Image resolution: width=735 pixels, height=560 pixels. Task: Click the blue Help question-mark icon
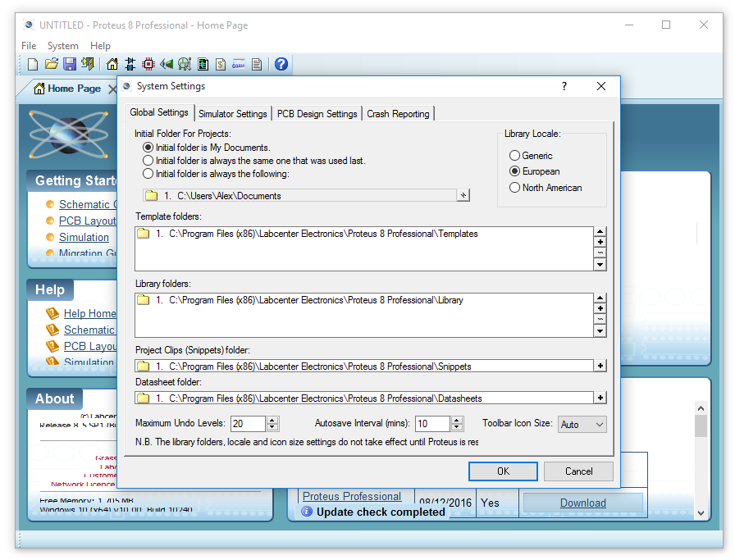click(x=281, y=64)
